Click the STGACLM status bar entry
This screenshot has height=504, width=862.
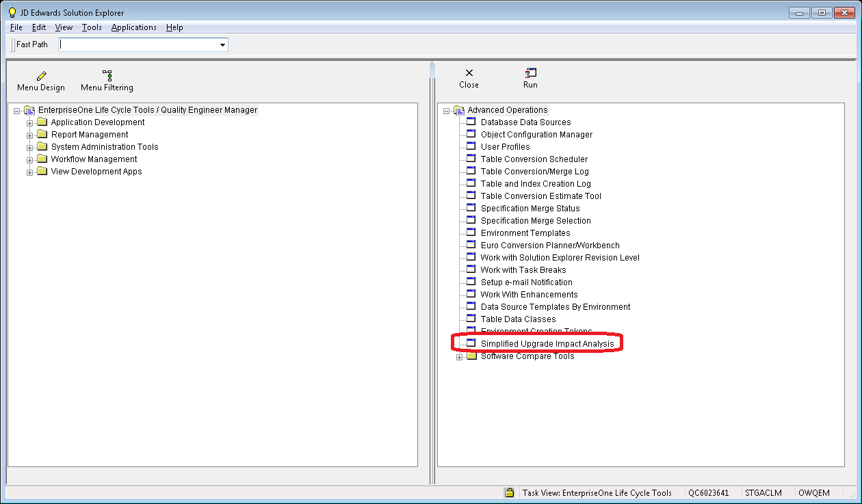point(763,492)
